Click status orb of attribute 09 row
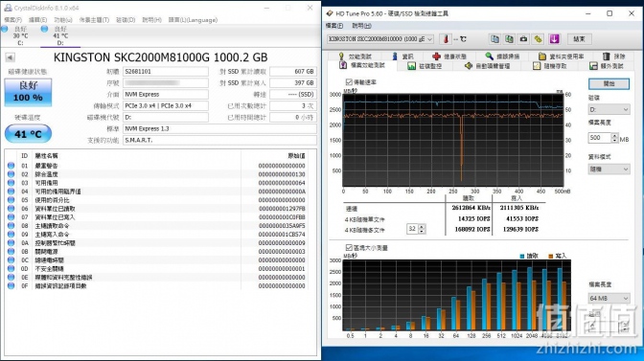Screen dimensions: 644x361 [x=11, y=235]
